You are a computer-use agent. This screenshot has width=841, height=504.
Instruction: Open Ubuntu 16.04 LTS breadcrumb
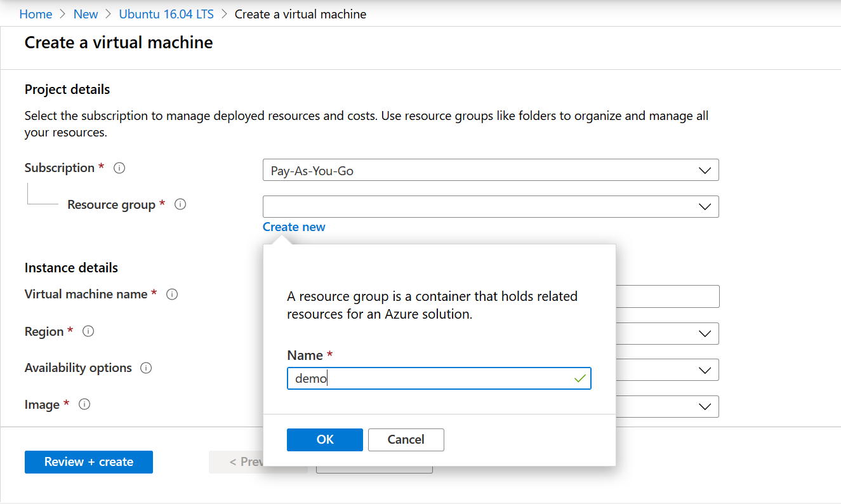point(166,14)
